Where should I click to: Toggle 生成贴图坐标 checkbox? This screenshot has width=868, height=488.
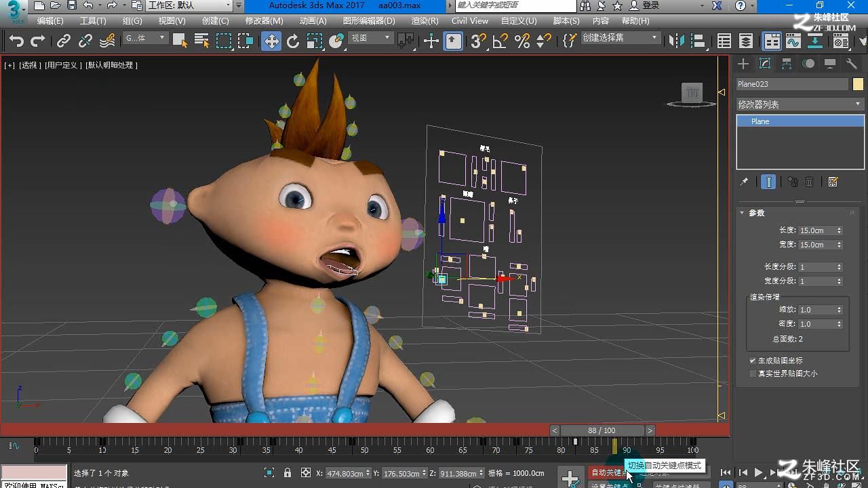pyautogui.click(x=753, y=361)
